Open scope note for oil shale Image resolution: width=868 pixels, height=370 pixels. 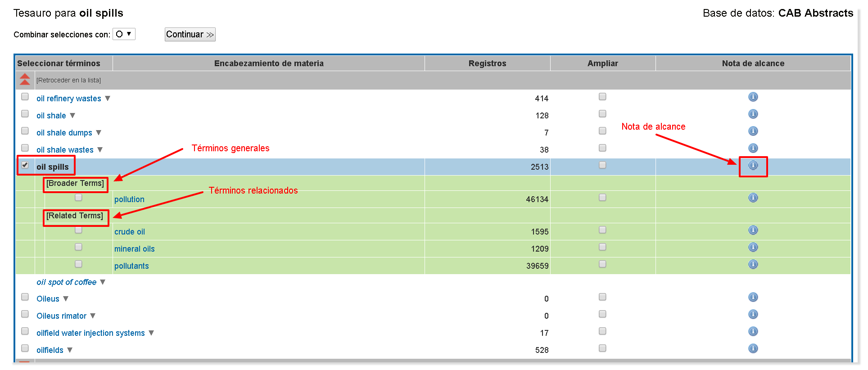tap(753, 114)
